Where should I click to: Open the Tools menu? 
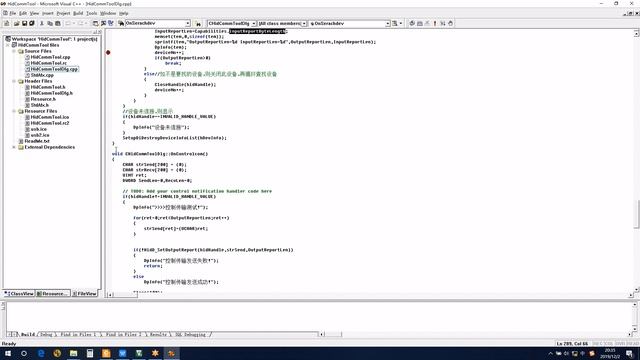tap(91, 13)
